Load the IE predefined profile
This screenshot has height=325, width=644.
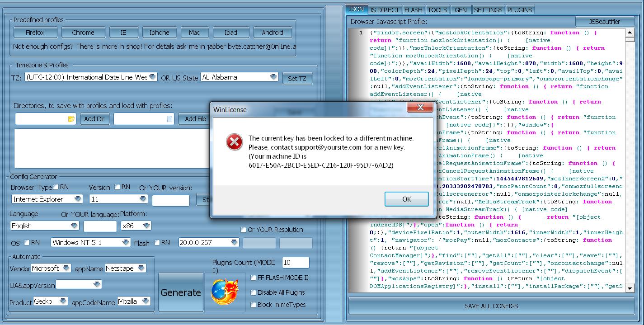coord(124,33)
